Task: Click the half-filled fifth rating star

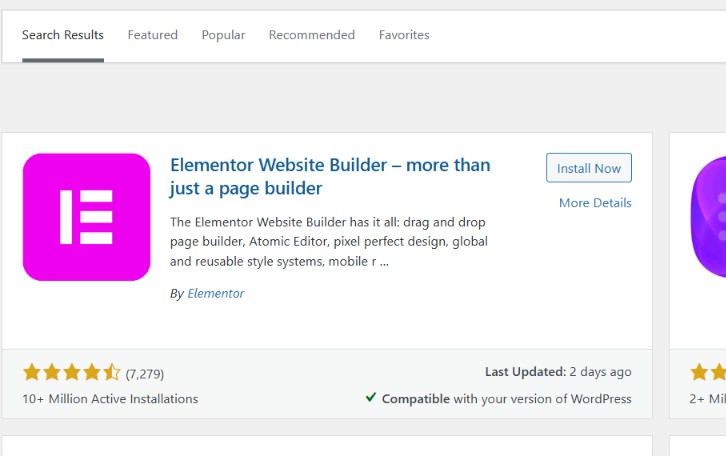Action: 112,372
